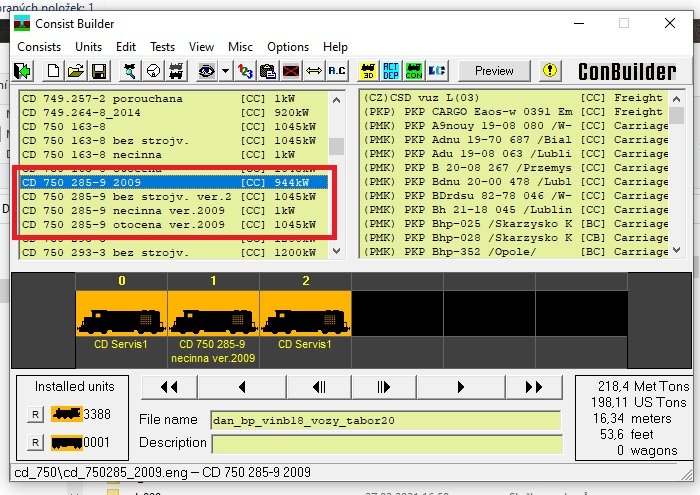
Task: Click the yellow exclamation warning icon
Action: (549, 71)
